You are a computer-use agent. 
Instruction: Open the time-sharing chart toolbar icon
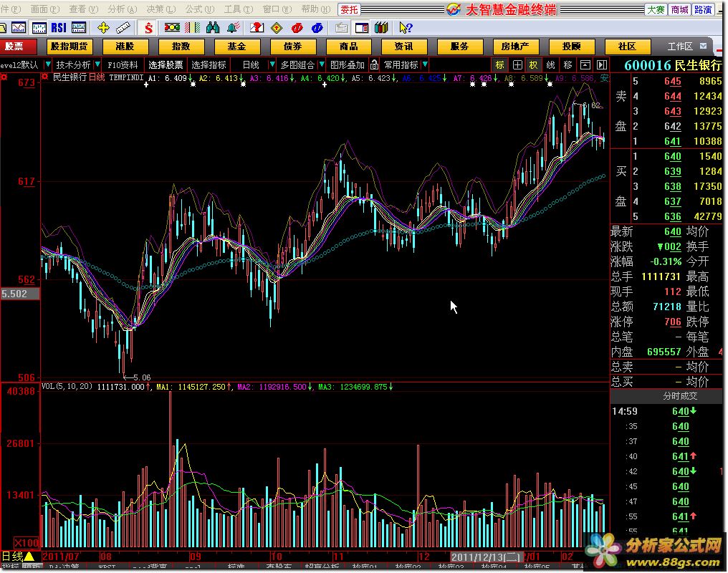click(x=19, y=28)
